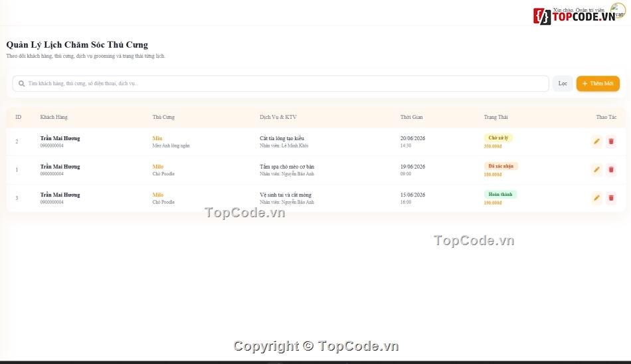Select the Trạng Thái column header
Image resolution: width=631 pixels, height=364 pixels.
click(x=496, y=117)
